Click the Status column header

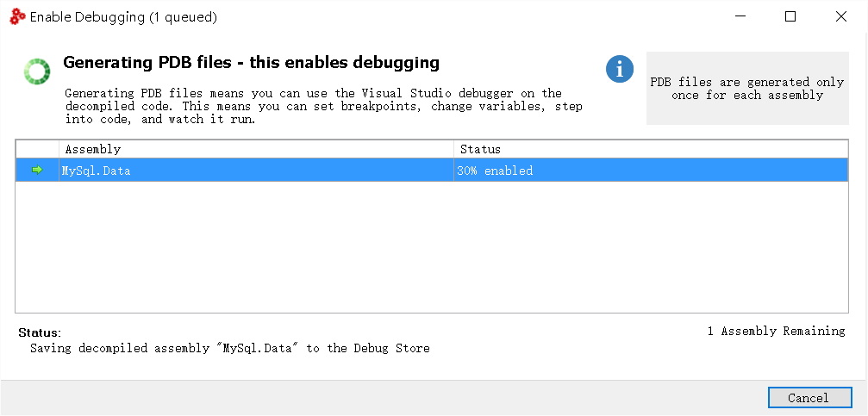[651, 149]
